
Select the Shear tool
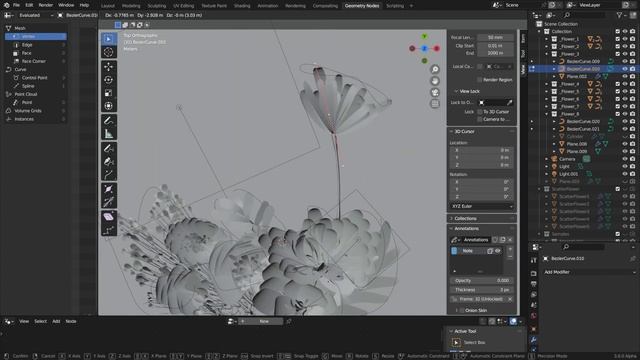click(x=109, y=217)
